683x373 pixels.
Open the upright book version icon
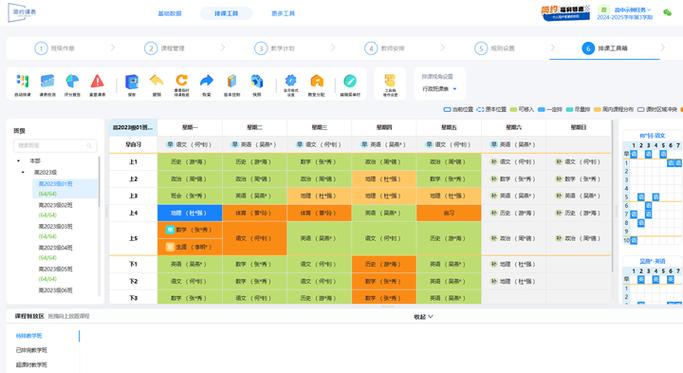pos(232,81)
